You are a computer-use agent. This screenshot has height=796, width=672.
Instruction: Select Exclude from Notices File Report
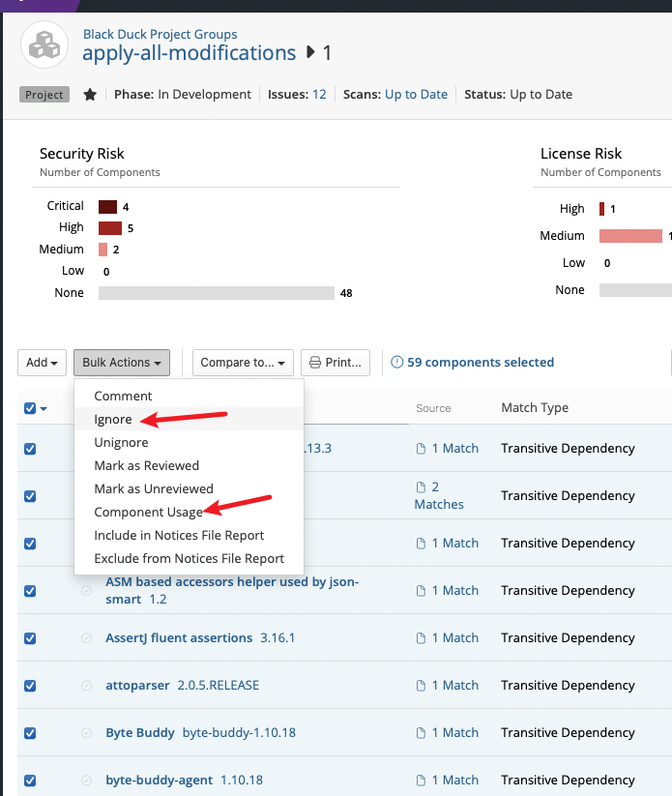tap(189, 558)
